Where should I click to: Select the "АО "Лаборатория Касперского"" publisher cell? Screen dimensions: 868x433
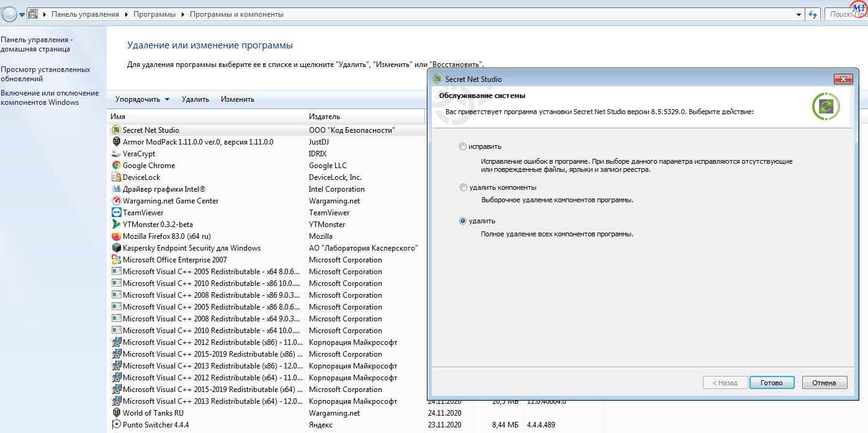364,248
